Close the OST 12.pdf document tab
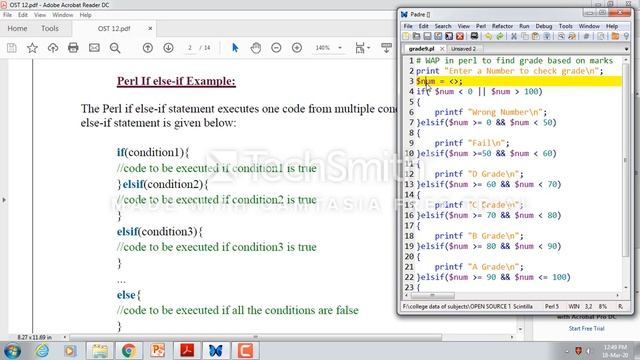This screenshot has width=640, height=360. [x=150, y=29]
